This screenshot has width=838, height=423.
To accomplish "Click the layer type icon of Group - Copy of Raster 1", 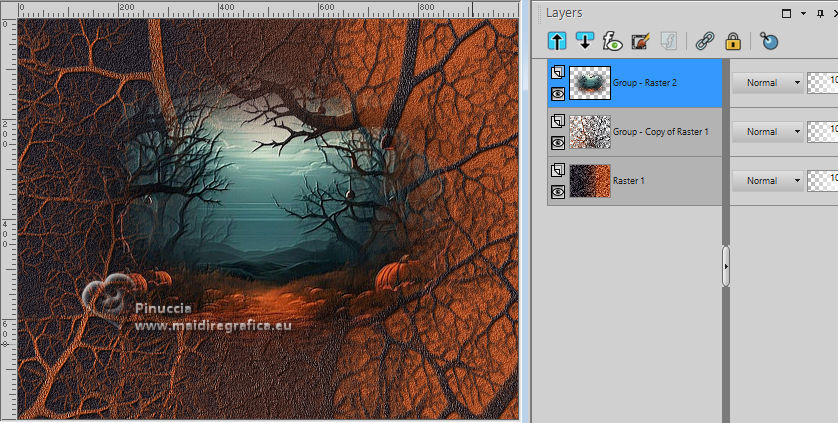I will 557,121.
